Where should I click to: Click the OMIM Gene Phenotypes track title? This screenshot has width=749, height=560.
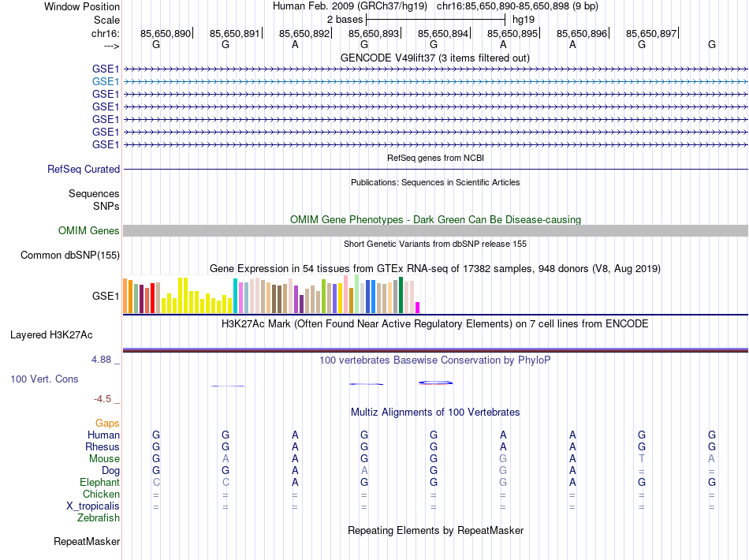pyautogui.click(x=435, y=219)
